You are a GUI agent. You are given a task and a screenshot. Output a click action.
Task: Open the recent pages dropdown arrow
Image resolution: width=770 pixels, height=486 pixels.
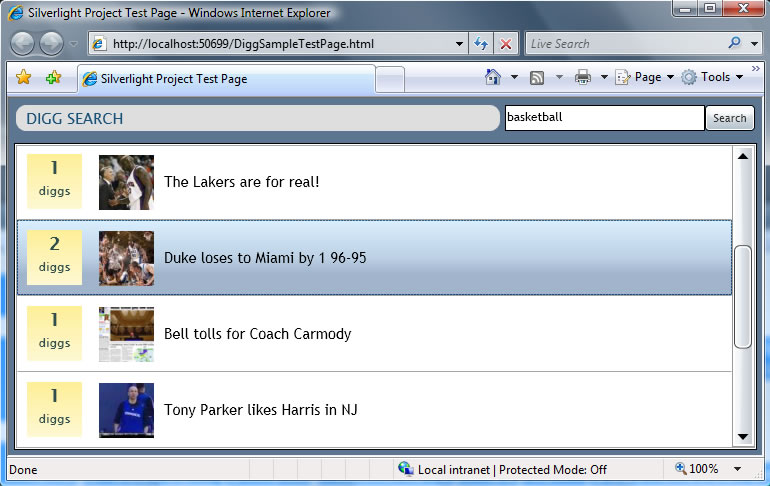tap(74, 44)
